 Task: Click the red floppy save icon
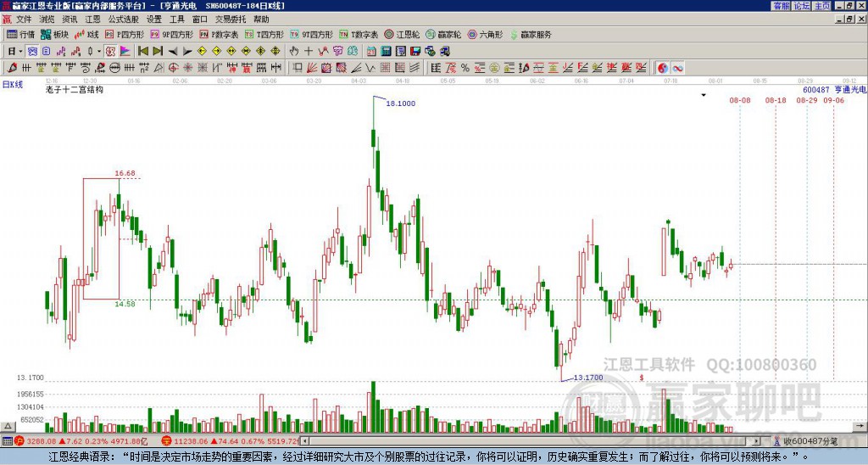415,51
